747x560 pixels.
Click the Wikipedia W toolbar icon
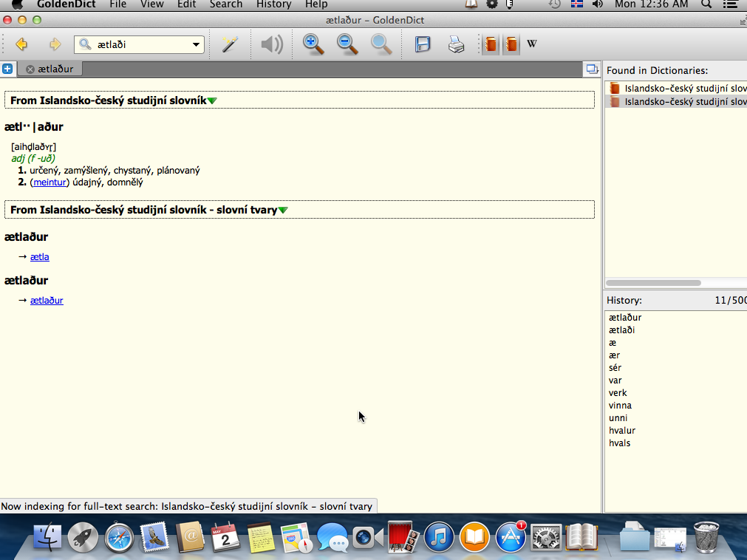pos(532,44)
